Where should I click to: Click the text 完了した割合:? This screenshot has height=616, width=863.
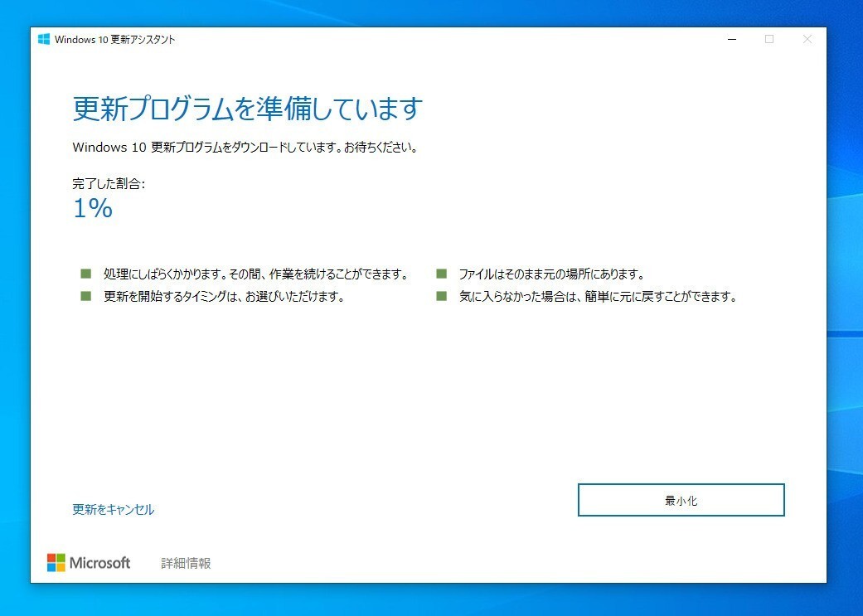tap(109, 183)
